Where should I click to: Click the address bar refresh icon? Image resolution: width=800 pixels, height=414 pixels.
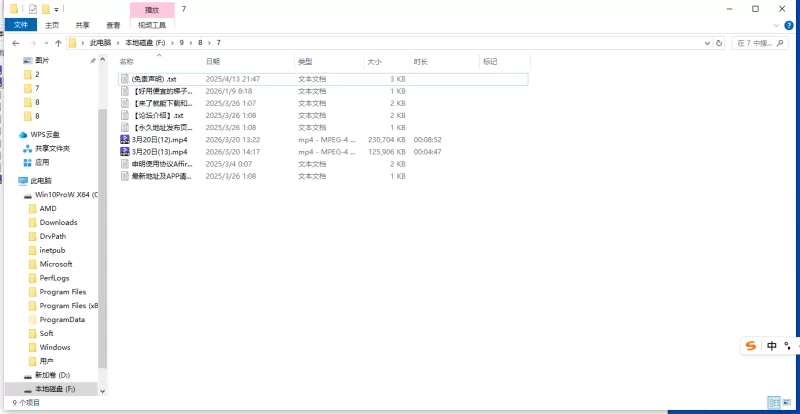[720, 43]
